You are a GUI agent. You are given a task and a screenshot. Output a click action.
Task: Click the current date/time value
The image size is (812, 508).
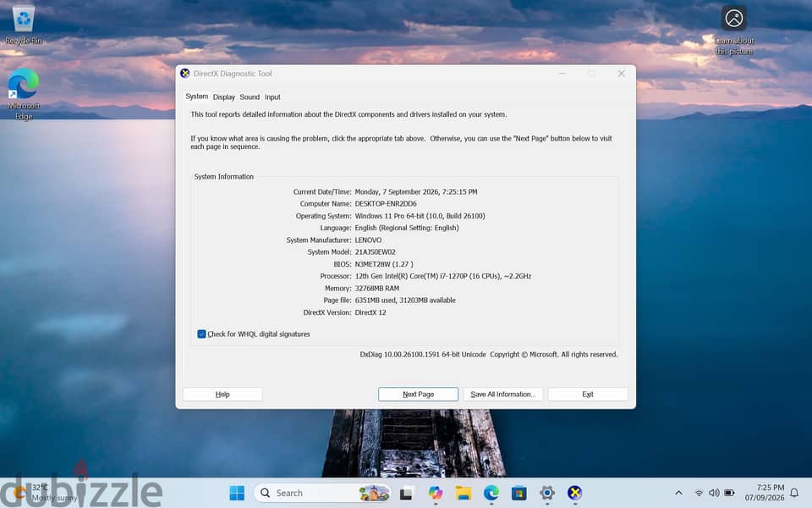[x=416, y=192]
